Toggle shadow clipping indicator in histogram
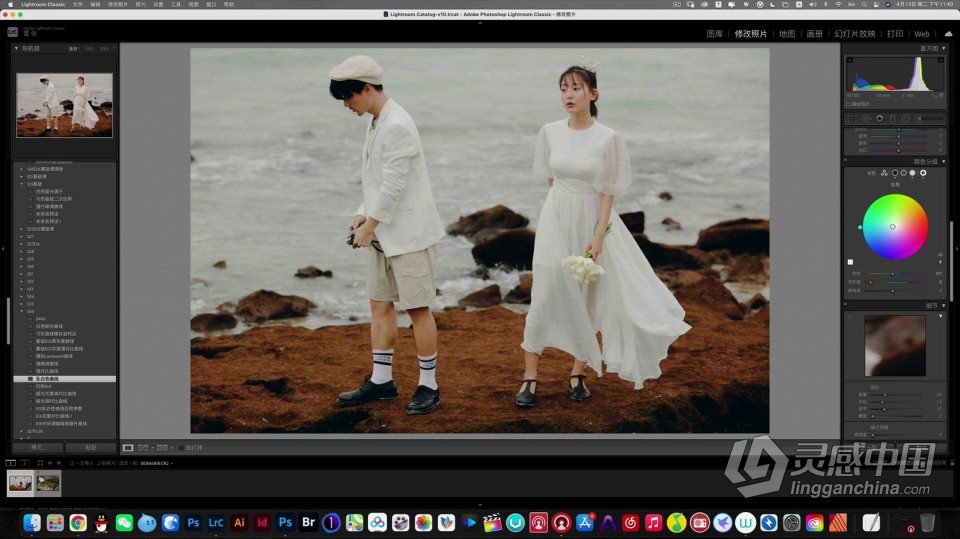Image resolution: width=960 pixels, height=539 pixels. tap(849, 60)
